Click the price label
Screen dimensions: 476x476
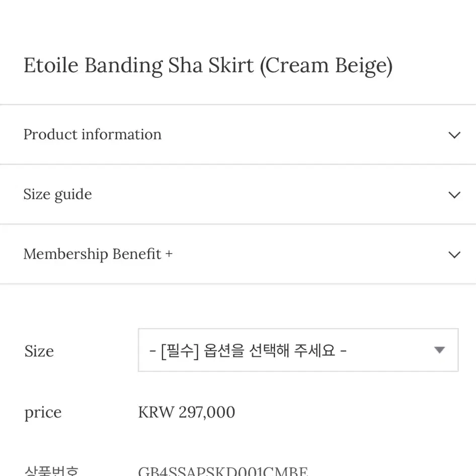(x=43, y=413)
